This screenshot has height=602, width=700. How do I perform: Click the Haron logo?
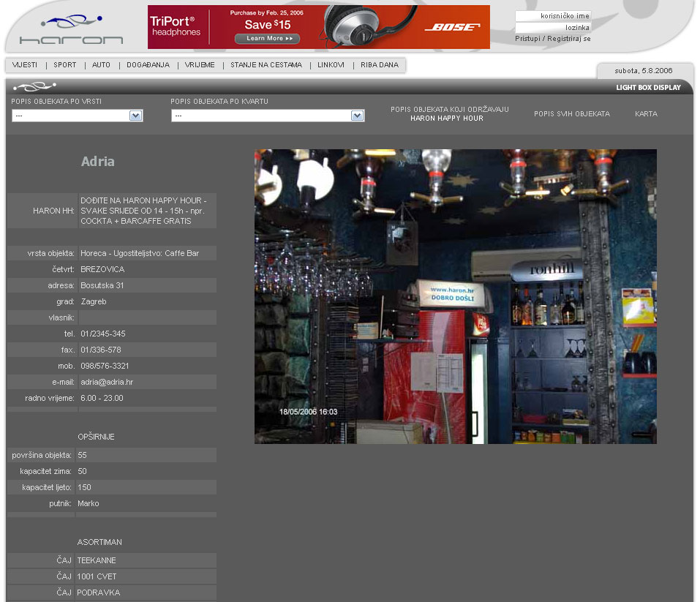[x=71, y=31]
